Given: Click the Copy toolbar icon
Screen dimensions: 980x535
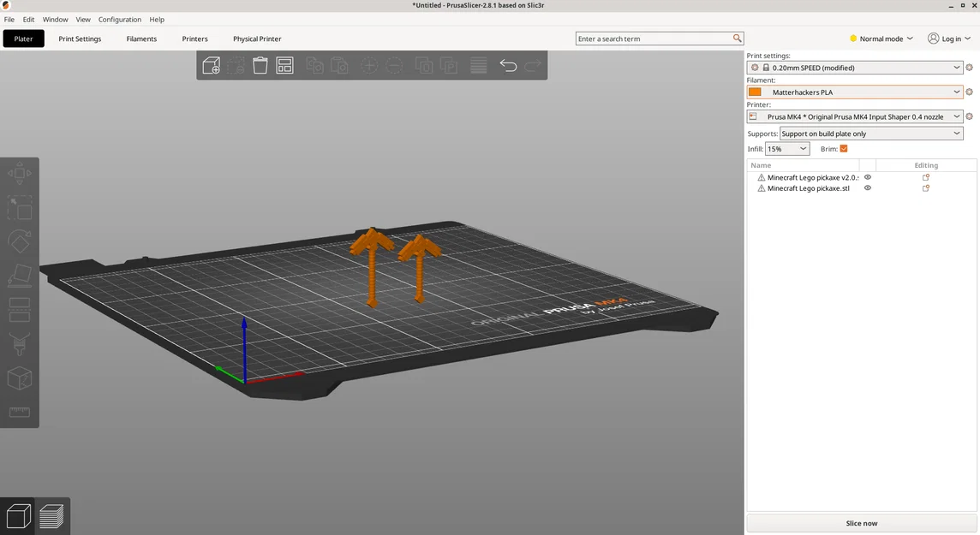Looking at the screenshot, I should 314,65.
